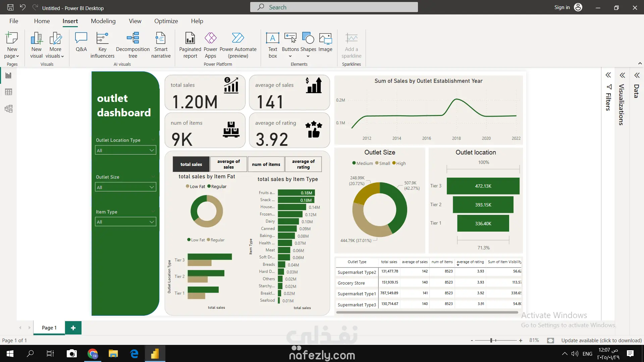Viewport: 644px width, 362px height.
Task: Insert a Paginated report visual
Action: pyautogui.click(x=190, y=45)
